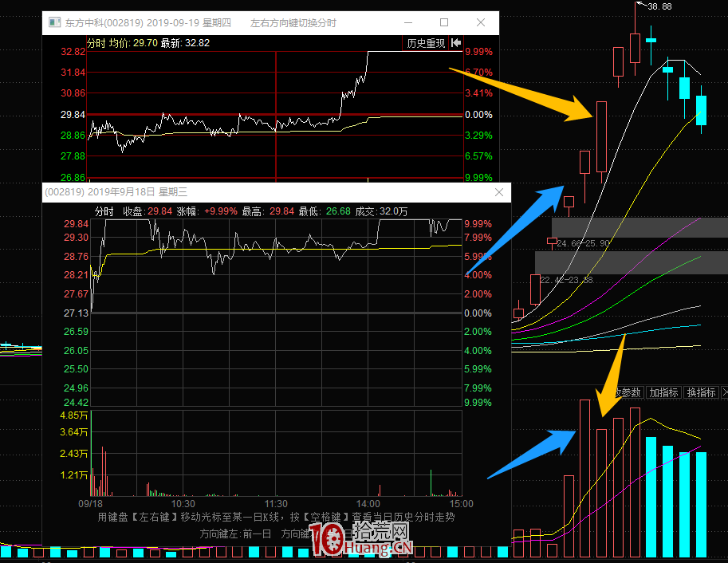Viewport: 728px width, 563px height.
Task: Click the stock chart icon in title bar
Action: (x=55, y=22)
